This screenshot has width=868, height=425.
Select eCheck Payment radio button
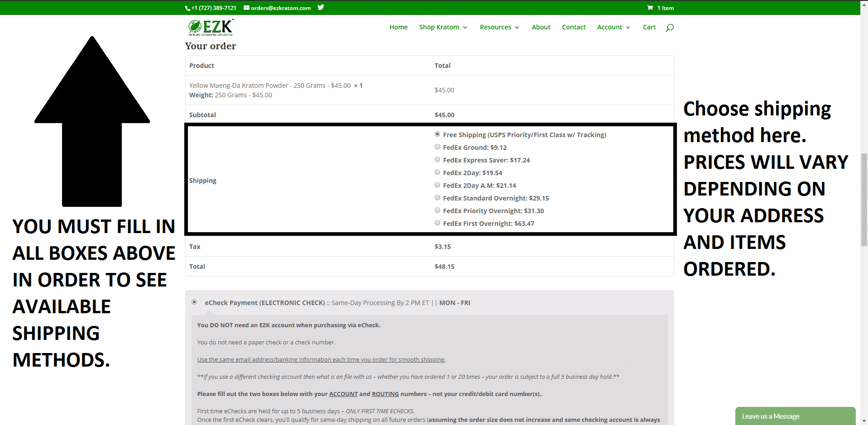pyautogui.click(x=194, y=302)
